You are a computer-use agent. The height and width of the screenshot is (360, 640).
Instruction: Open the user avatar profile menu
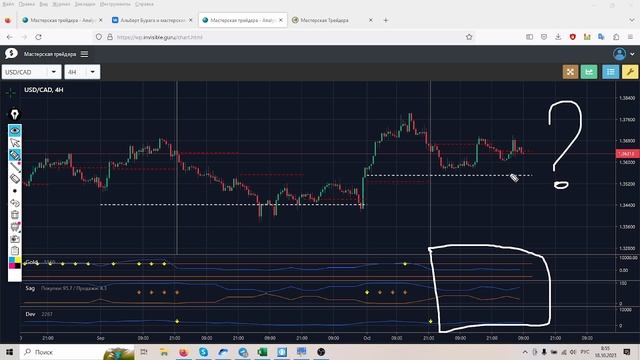tap(619, 54)
